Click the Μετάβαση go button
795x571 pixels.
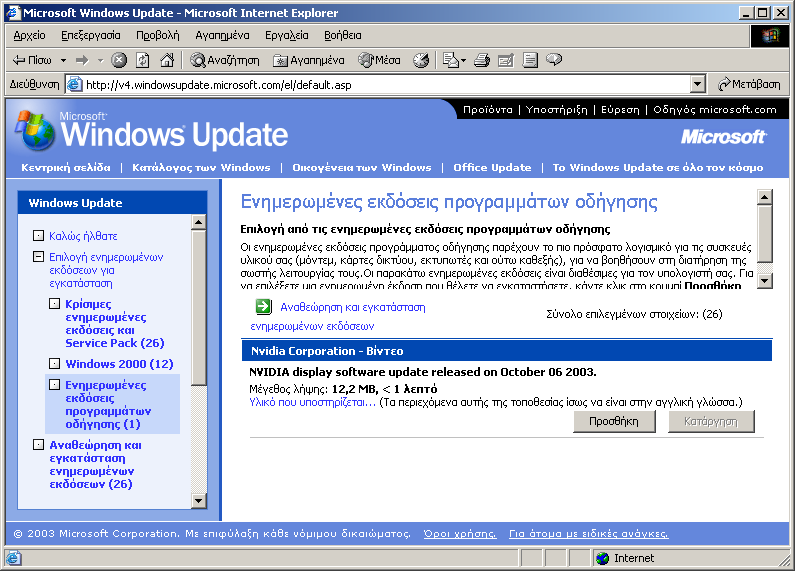click(x=749, y=84)
